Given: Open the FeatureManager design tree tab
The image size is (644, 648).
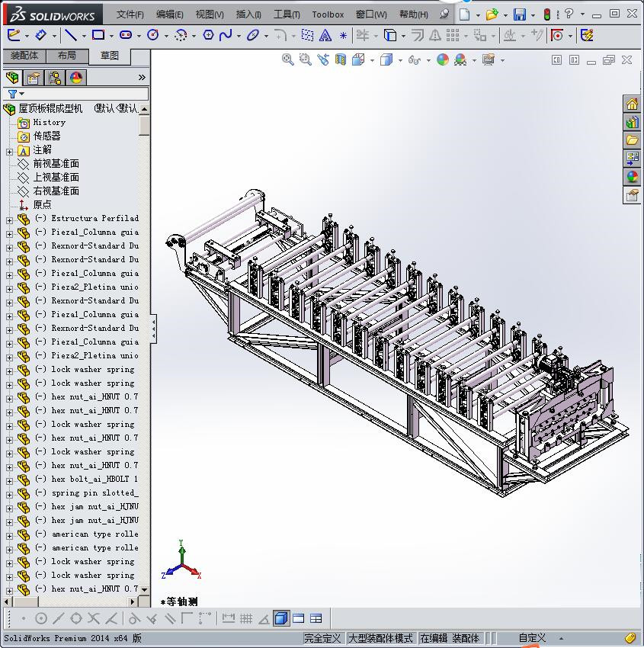Looking at the screenshot, I should point(12,77).
